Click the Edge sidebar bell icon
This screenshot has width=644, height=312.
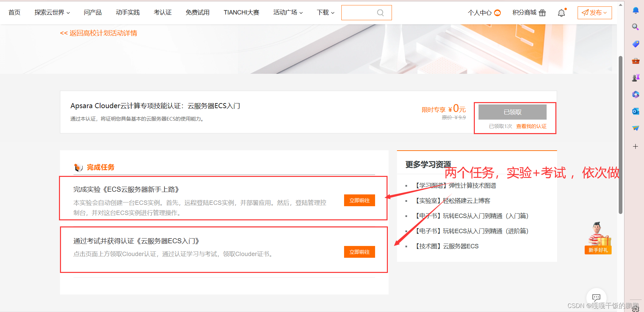(x=636, y=10)
